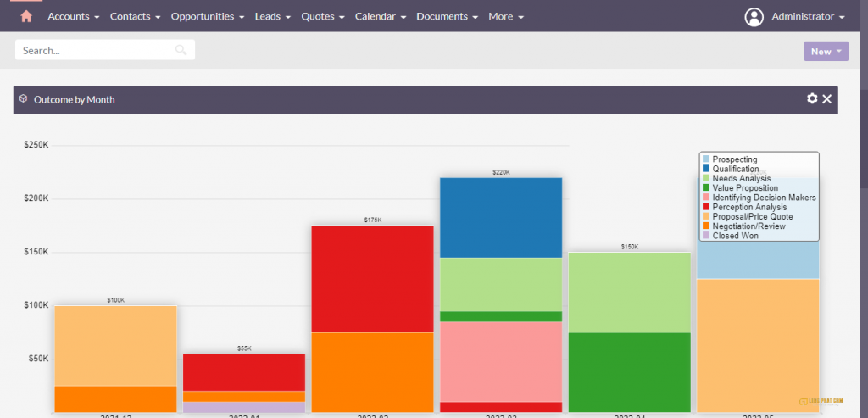Click the Perception Analysis red legend swatch
The width and height of the screenshot is (868, 418).
(x=706, y=207)
